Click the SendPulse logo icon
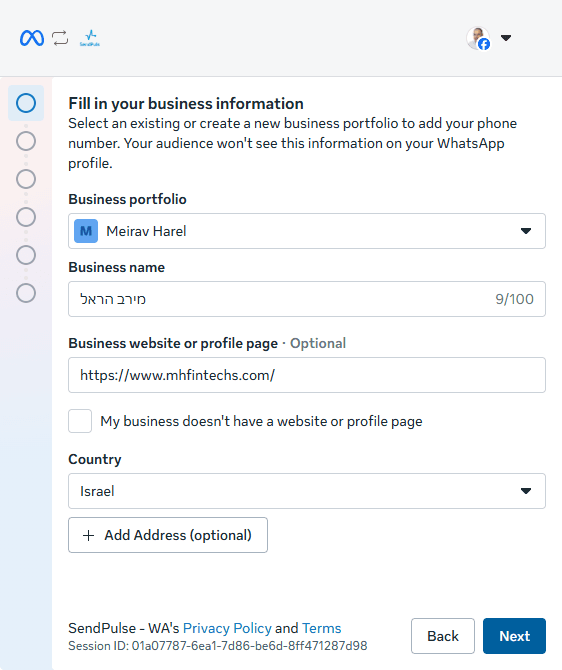 tap(90, 38)
